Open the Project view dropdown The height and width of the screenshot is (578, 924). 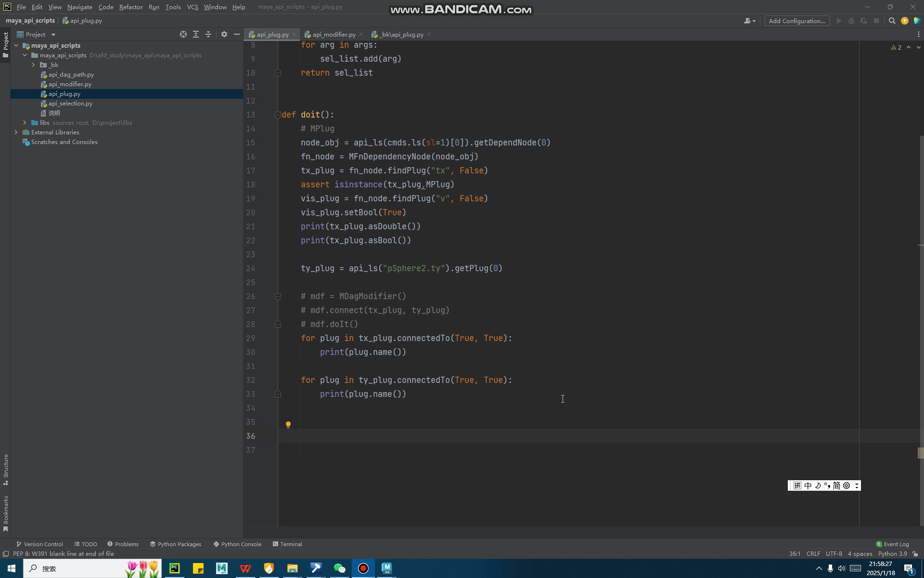[37, 34]
